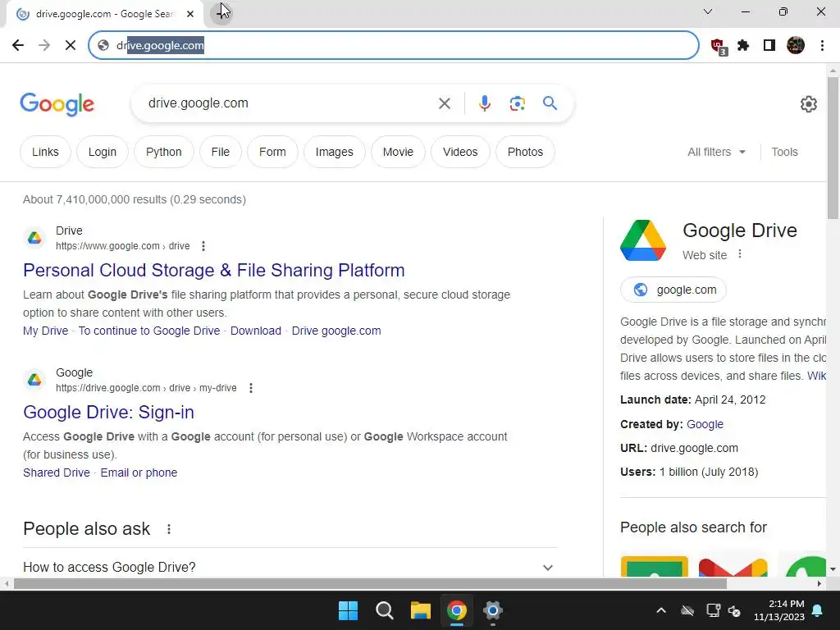This screenshot has width=840, height=630.
Task: Filter results by File chip
Action: tap(220, 152)
